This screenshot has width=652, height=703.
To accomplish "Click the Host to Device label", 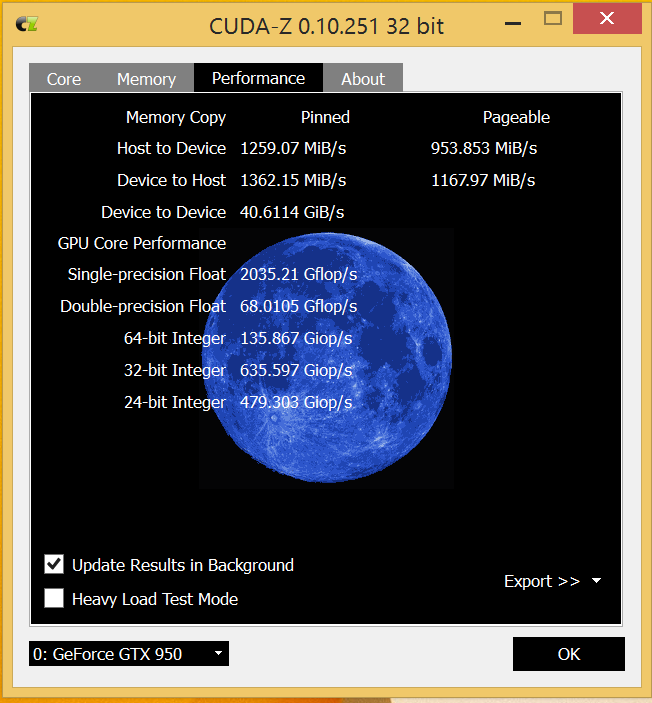I will tap(171, 148).
